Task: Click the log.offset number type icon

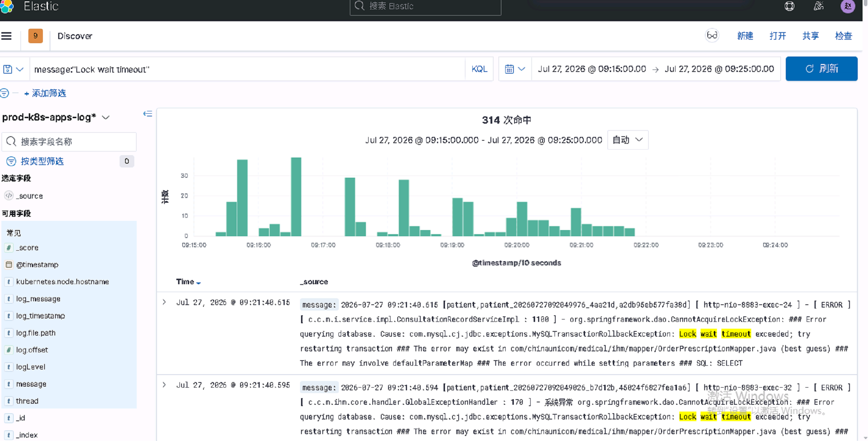Action: (9, 350)
